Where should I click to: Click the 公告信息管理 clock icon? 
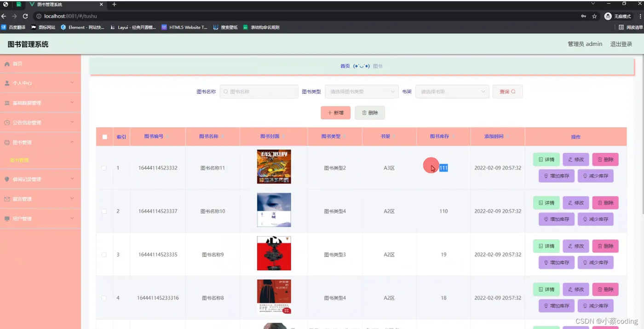pyautogui.click(x=7, y=123)
